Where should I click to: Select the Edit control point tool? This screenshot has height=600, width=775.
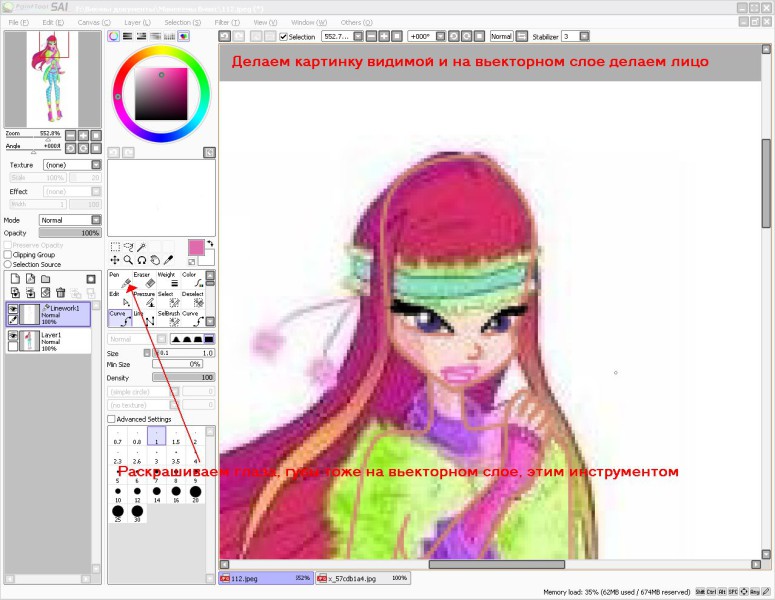120,299
